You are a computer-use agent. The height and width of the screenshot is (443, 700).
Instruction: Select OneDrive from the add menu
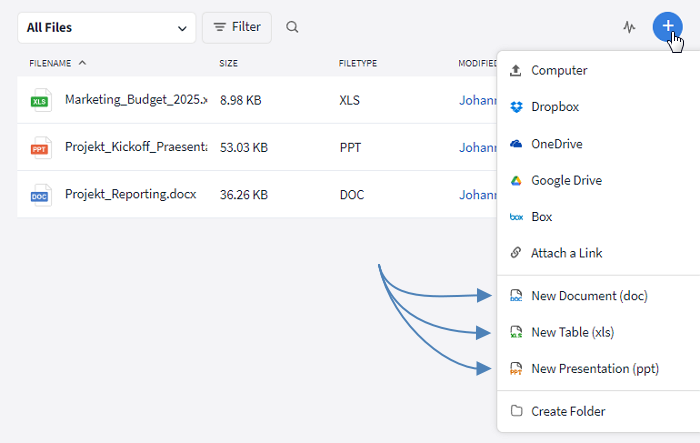[556, 144]
